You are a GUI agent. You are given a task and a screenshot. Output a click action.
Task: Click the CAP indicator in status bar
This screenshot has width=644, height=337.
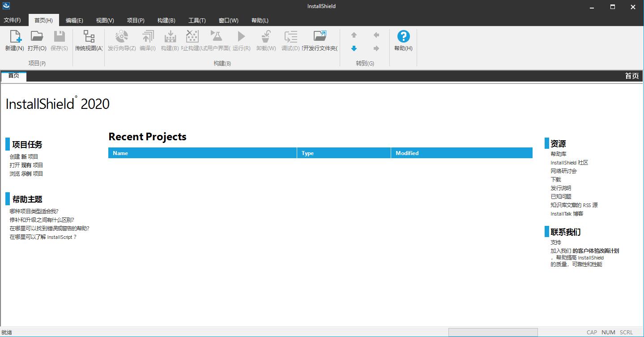click(592, 332)
